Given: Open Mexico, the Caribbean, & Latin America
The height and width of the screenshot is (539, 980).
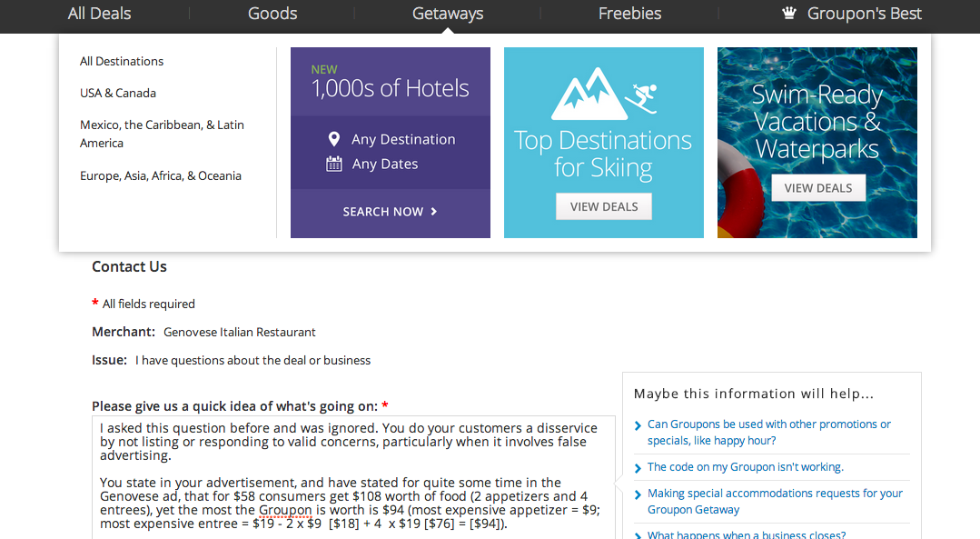Looking at the screenshot, I should pyautogui.click(x=162, y=134).
